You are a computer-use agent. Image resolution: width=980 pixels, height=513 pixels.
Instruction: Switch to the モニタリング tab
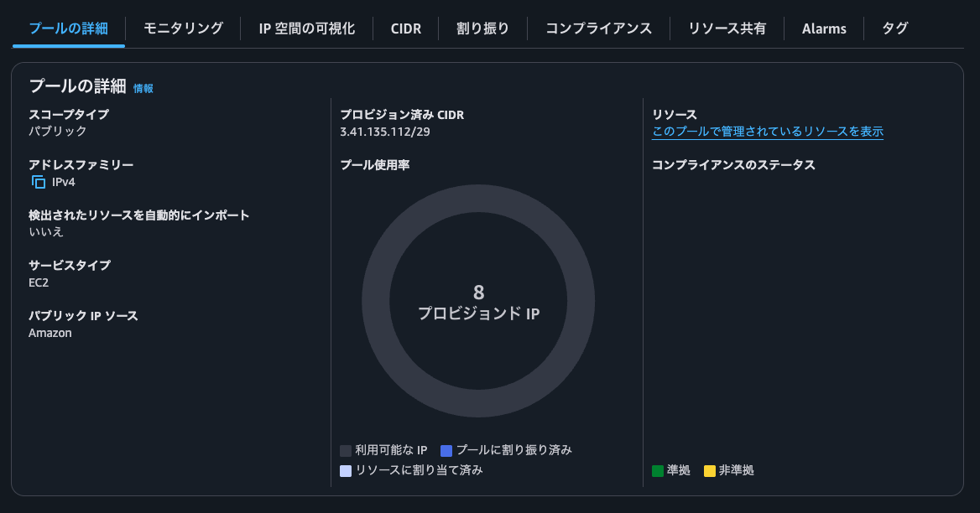click(x=182, y=28)
